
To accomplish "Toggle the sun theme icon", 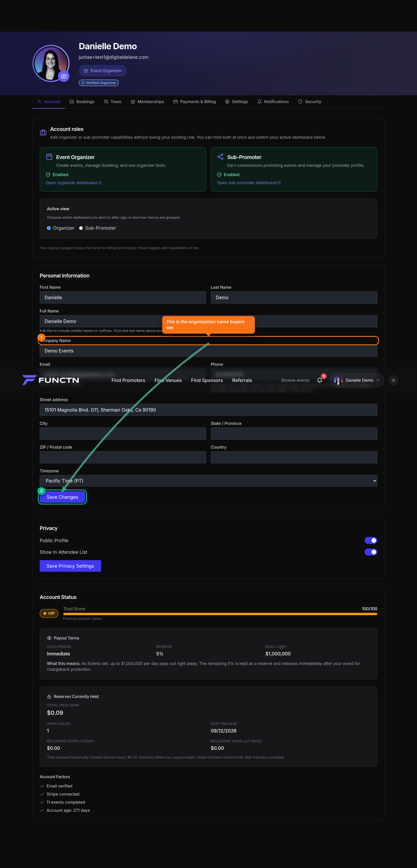I will (393, 380).
